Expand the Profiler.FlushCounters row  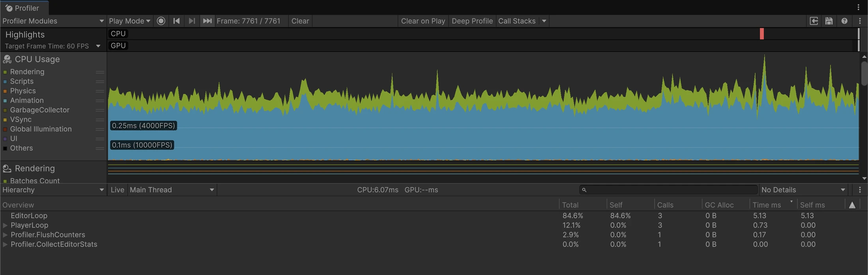5,235
